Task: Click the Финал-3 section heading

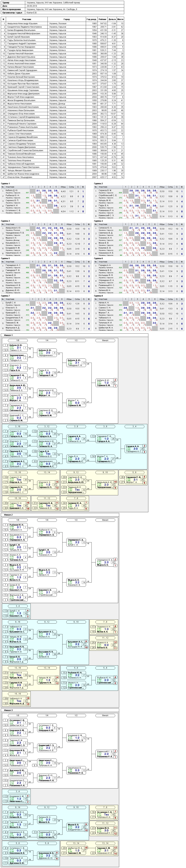Action: pos(8,710)
